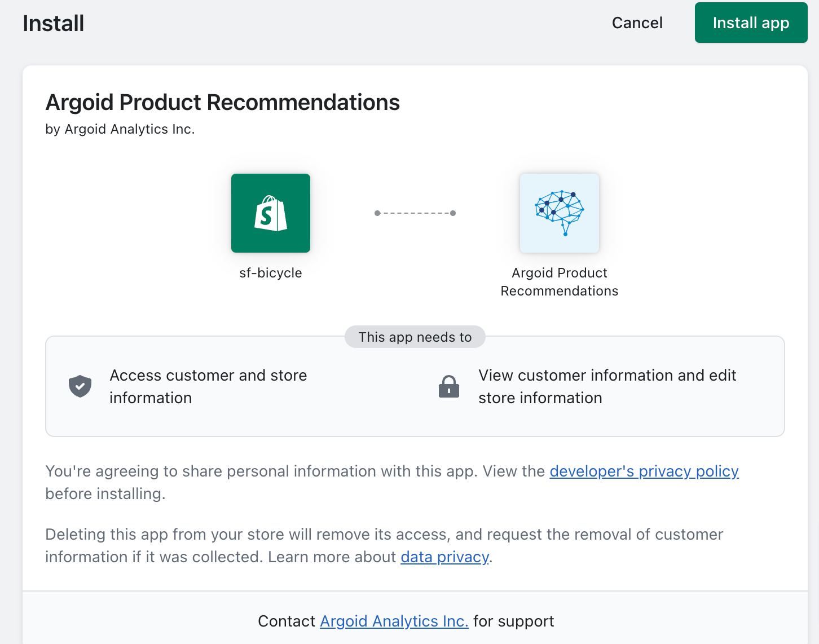819x644 pixels.
Task: Click the 'sf-bicycle' store name label
Action: click(x=271, y=273)
